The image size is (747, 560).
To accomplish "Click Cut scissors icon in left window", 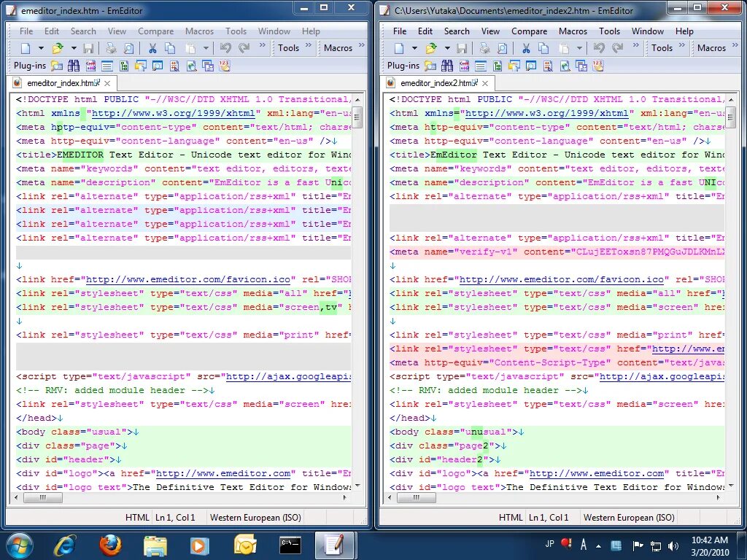I will pyautogui.click(x=152, y=47).
